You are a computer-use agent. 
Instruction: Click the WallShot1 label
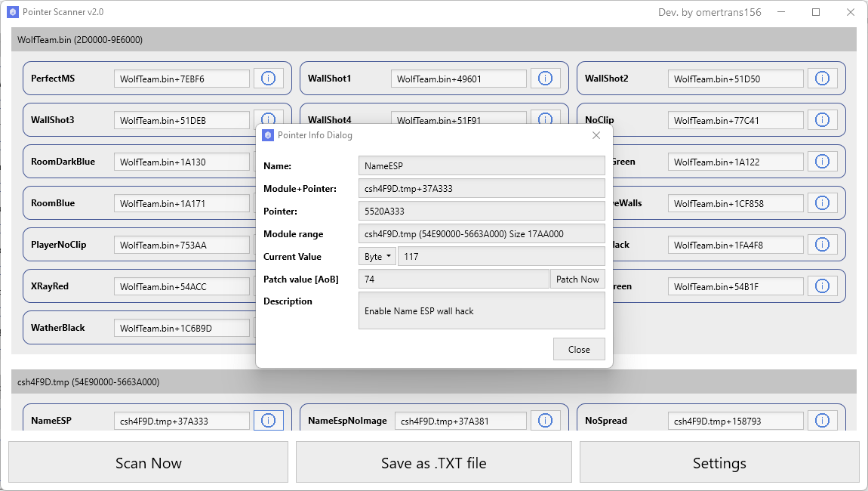pyautogui.click(x=329, y=78)
